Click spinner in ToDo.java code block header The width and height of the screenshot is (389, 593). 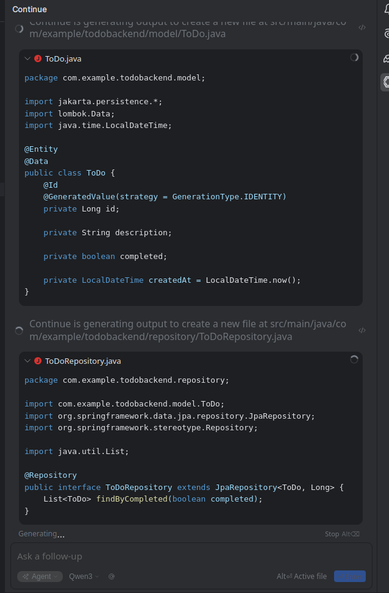coord(354,57)
